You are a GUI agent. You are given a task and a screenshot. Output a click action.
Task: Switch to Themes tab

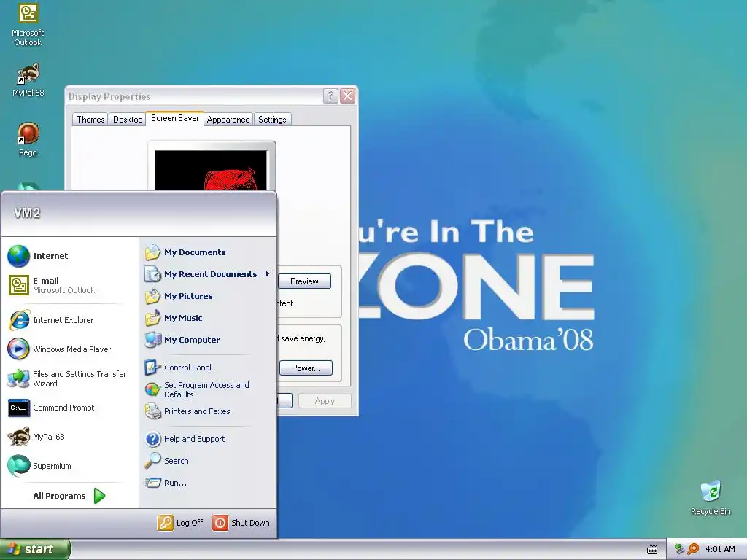pos(90,120)
